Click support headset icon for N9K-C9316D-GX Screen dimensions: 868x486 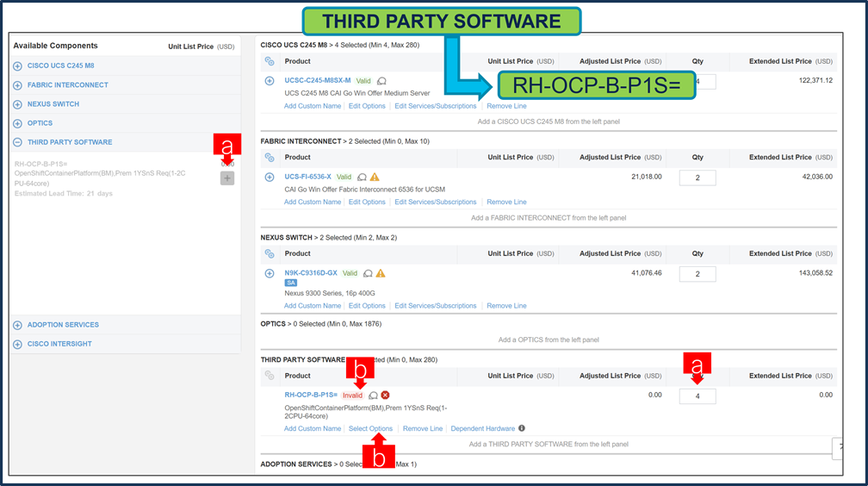(x=368, y=273)
